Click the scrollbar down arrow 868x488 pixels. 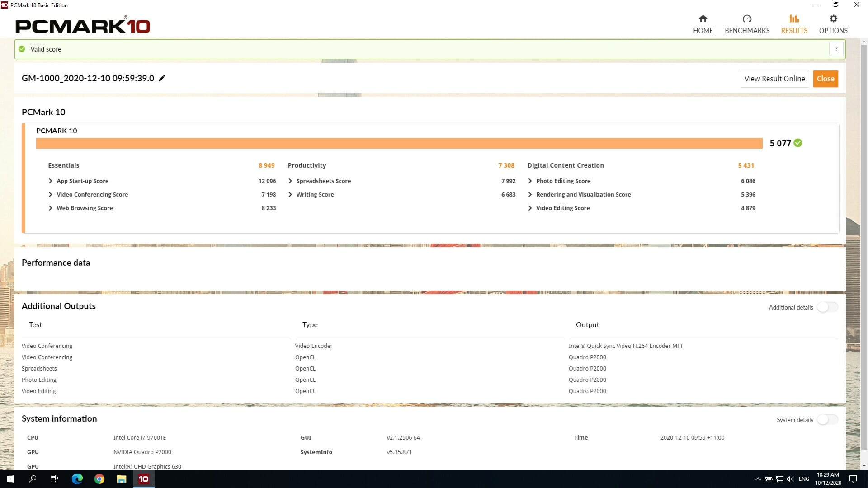pos(864,466)
